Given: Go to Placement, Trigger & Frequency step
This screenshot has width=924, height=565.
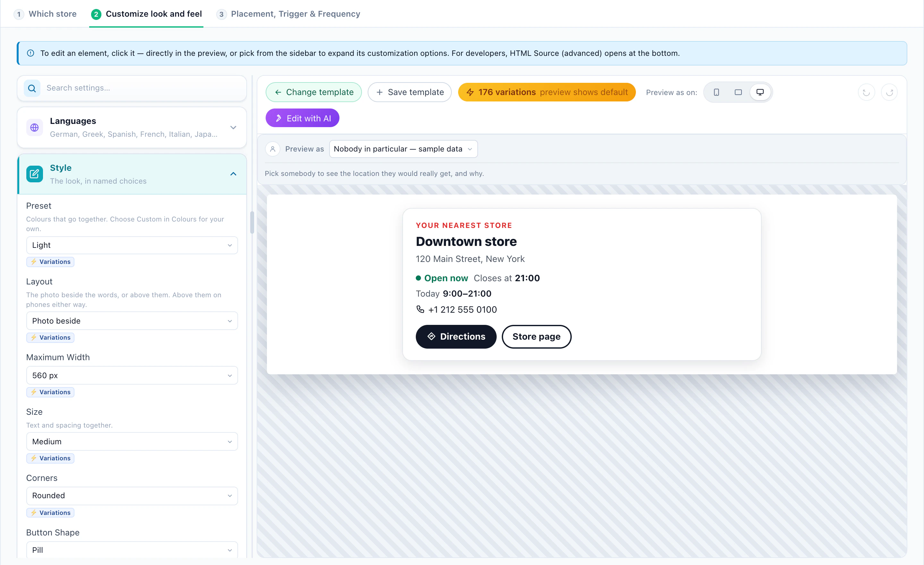Looking at the screenshot, I should click(x=288, y=14).
